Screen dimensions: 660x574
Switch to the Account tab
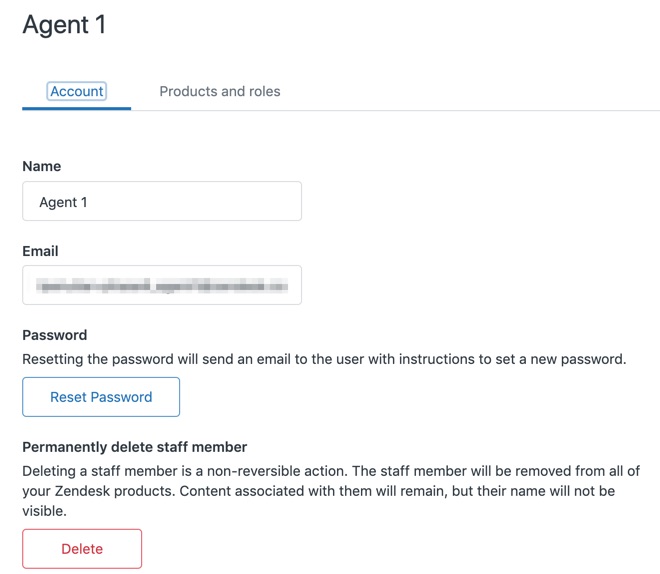click(77, 91)
